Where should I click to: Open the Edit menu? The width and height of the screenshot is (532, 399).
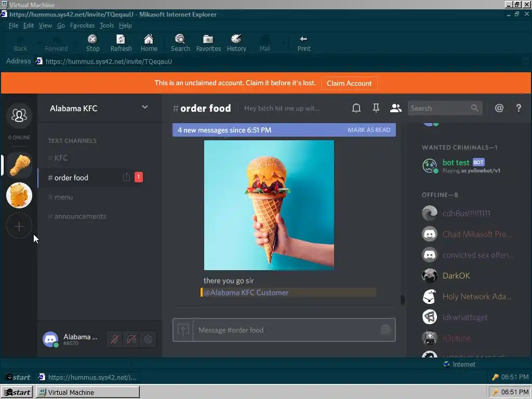[x=29, y=25]
